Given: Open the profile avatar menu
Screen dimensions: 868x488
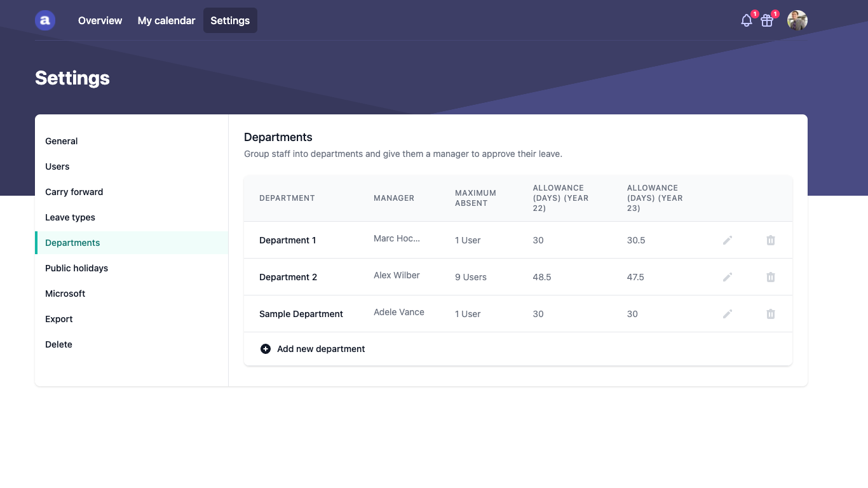Looking at the screenshot, I should pos(797,20).
